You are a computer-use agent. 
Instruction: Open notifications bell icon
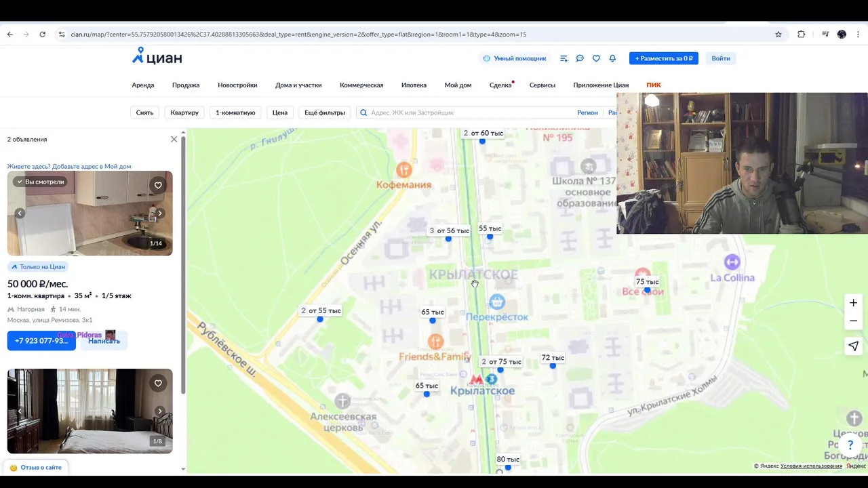click(612, 58)
